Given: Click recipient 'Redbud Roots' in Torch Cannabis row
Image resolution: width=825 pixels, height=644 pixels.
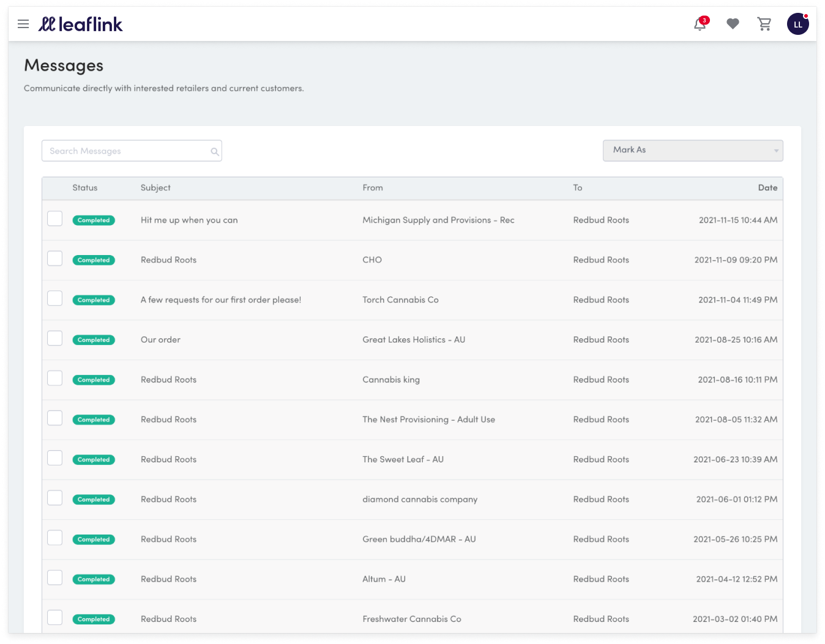Looking at the screenshot, I should [601, 300].
